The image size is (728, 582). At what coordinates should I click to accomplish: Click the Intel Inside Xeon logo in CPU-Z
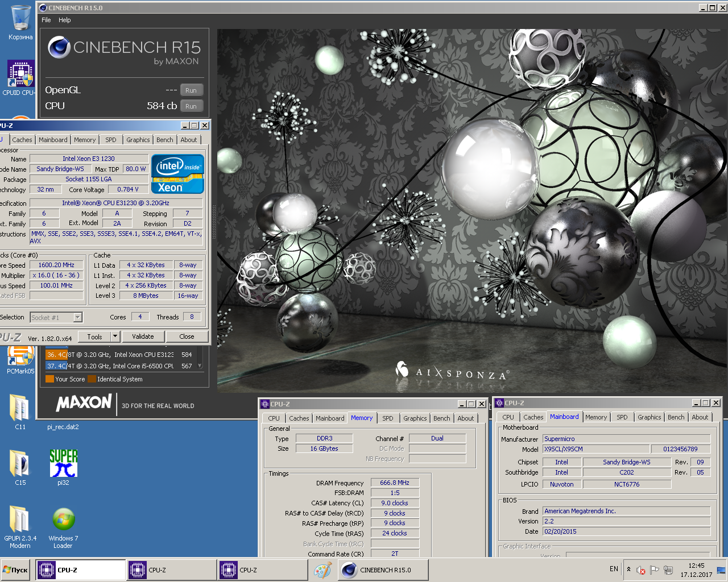pyautogui.click(x=177, y=174)
